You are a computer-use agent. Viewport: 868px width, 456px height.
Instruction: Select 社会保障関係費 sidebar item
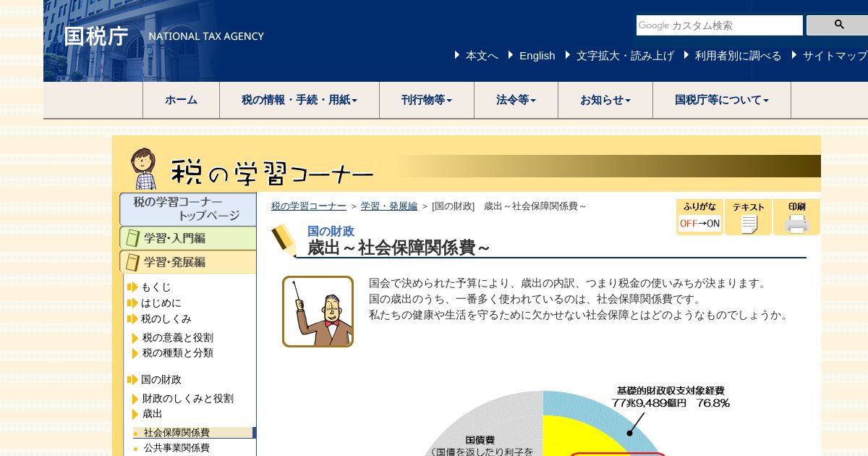tap(176, 433)
